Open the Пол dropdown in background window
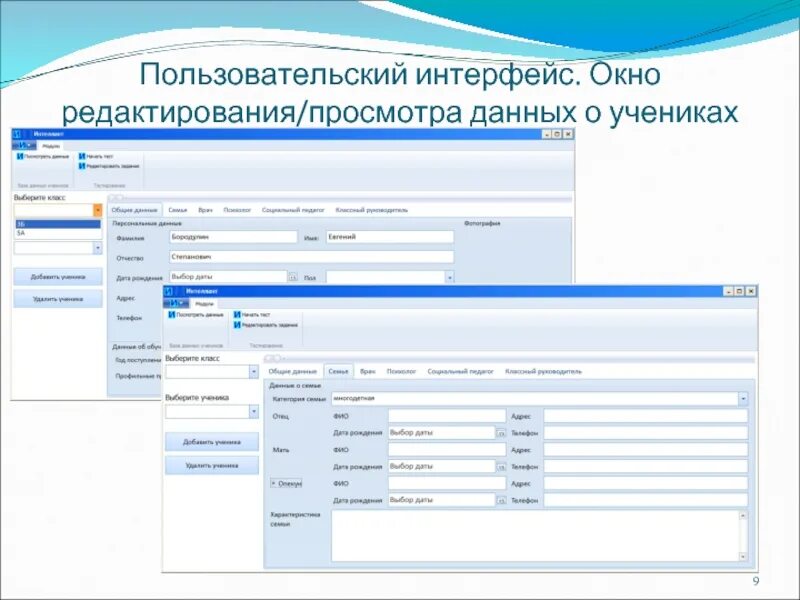The width and height of the screenshot is (800, 600). [452, 276]
